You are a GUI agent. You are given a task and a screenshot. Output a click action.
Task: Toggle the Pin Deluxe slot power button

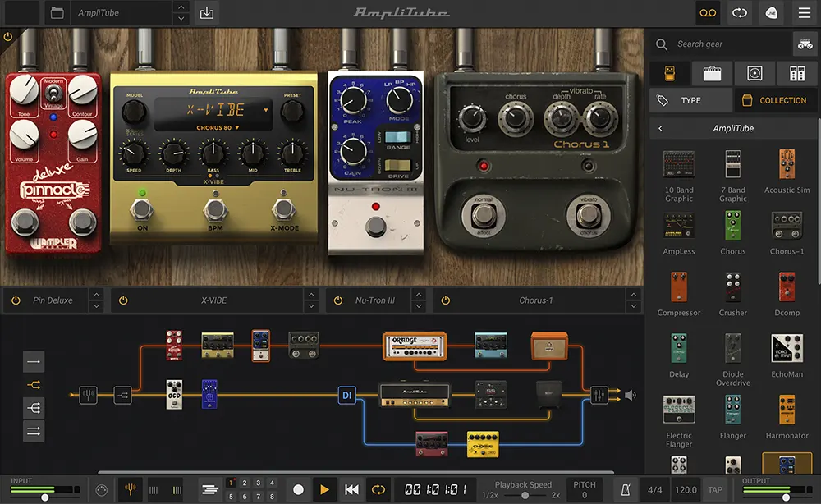click(16, 300)
